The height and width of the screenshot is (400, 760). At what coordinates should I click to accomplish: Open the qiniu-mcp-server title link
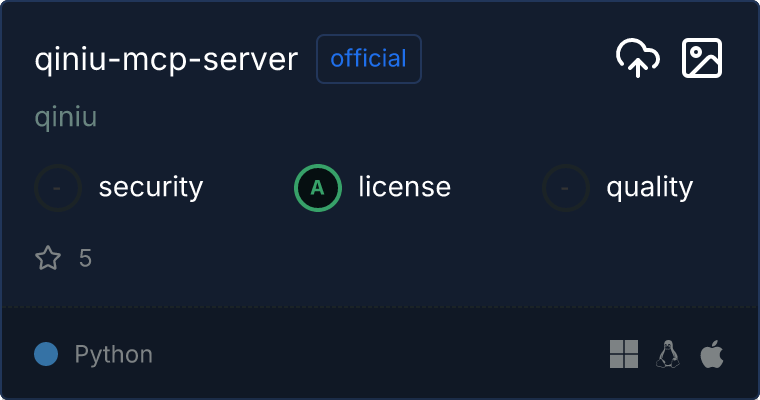166,59
